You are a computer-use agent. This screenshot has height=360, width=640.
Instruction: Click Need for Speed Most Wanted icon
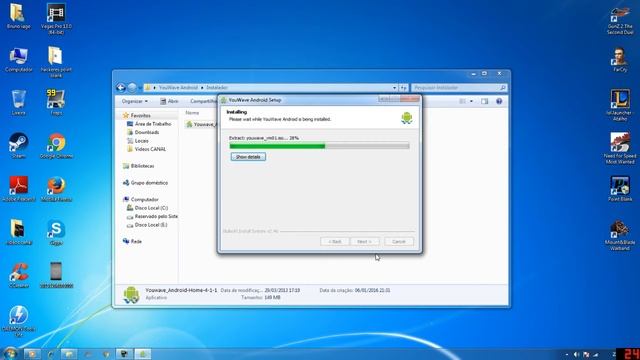(620, 149)
